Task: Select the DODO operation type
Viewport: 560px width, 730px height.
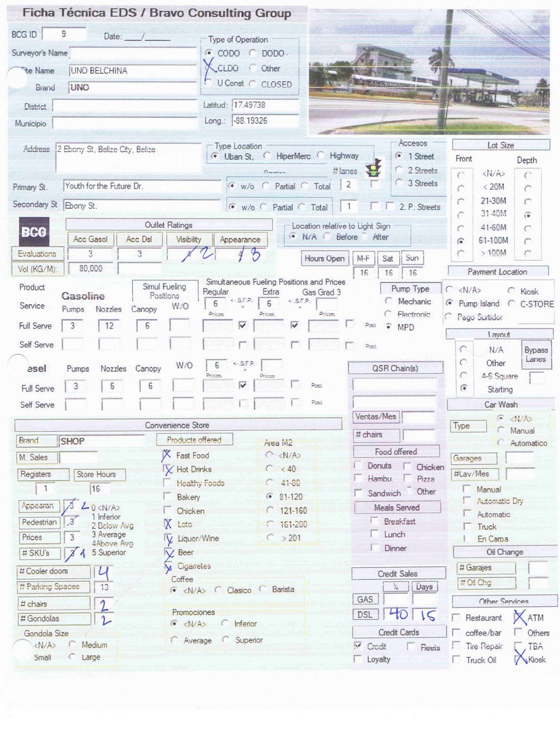Action: pyautogui.click(x=253, y=53)
